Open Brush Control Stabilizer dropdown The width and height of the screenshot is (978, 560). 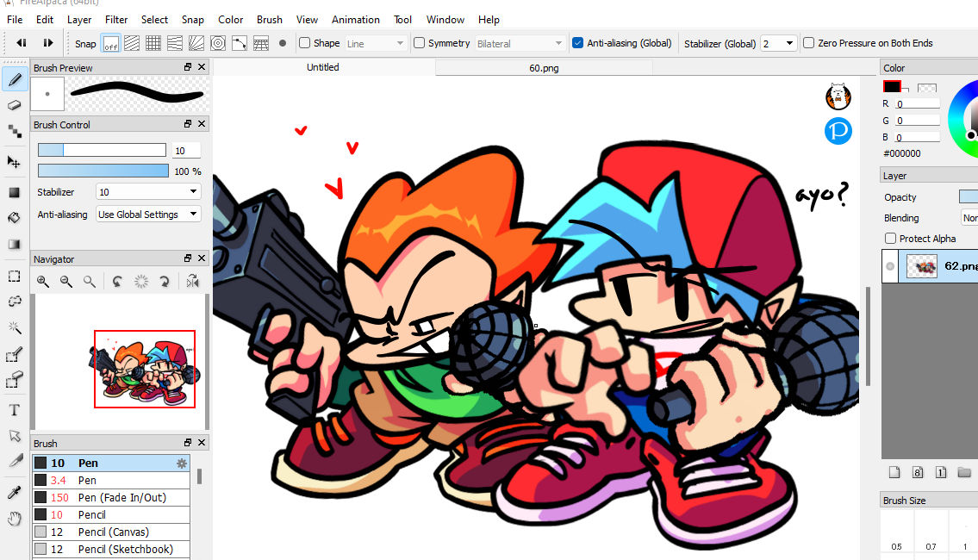tap(148, 192)
